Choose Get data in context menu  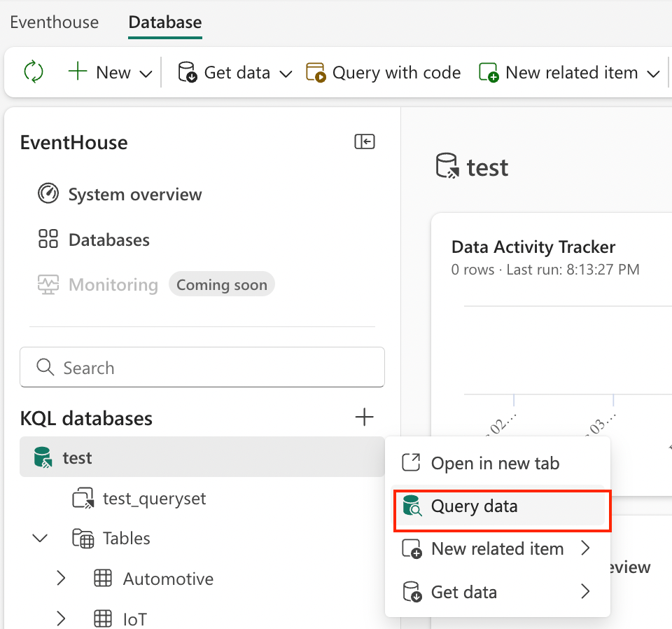(499, 592)
